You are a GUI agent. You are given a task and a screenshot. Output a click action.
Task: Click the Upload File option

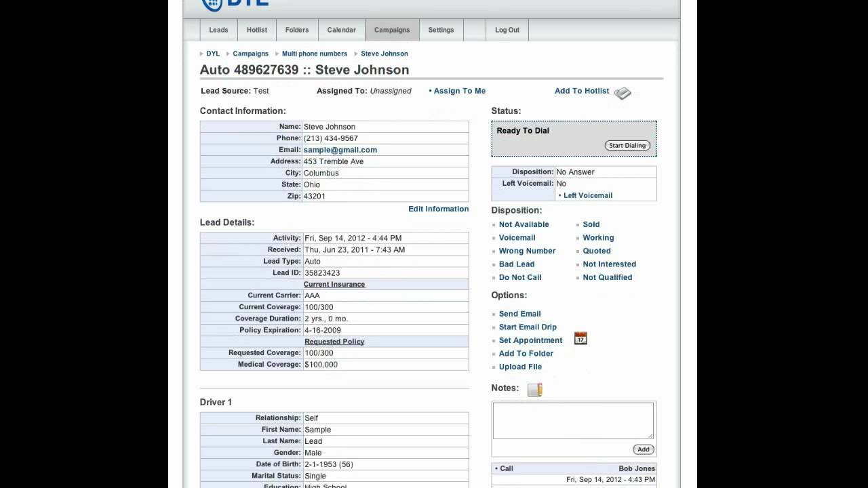521,367
